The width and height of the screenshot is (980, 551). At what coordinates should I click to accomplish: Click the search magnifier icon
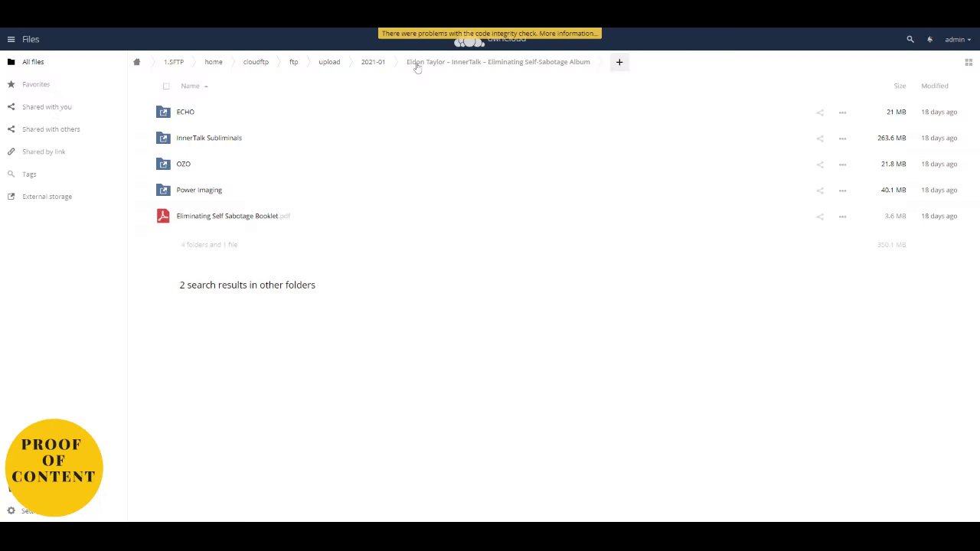tap(910, 39)
